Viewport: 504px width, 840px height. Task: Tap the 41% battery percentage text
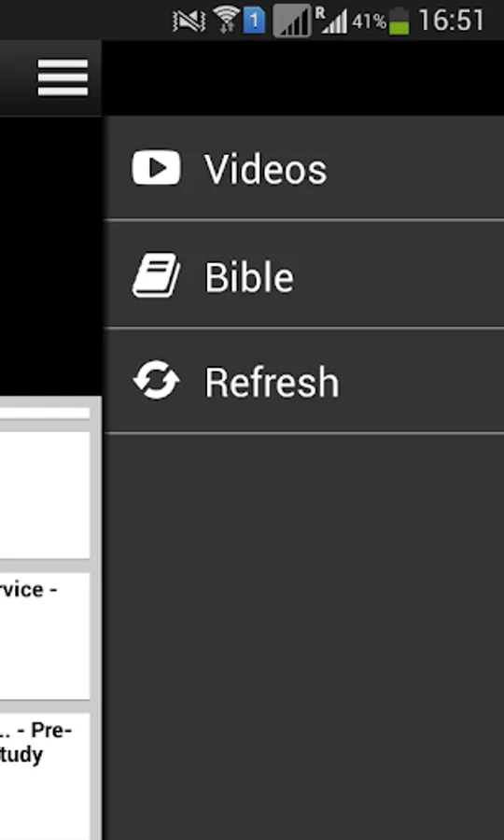point(369,22)
